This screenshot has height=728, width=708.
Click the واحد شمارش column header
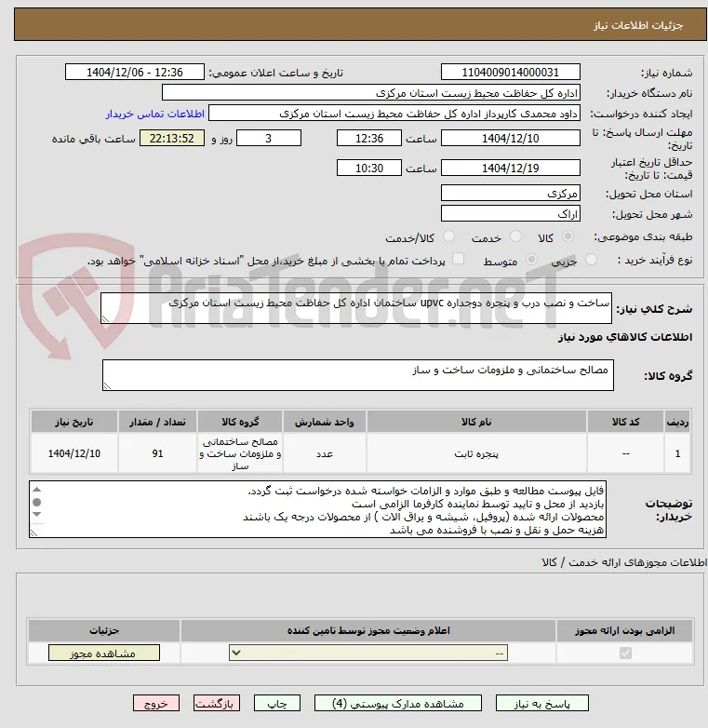pyautogui.click(x=325, y=422)
